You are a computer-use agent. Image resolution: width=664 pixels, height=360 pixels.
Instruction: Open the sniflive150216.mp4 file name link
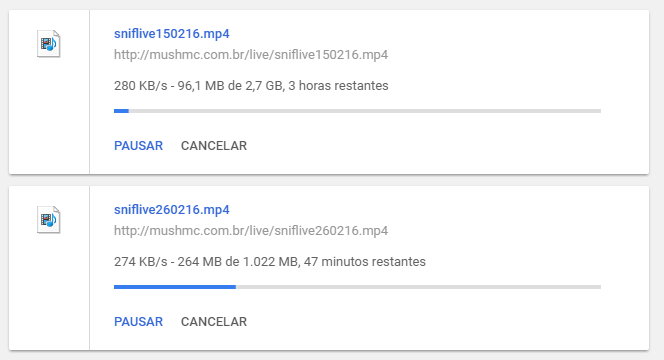click(172, 33)
